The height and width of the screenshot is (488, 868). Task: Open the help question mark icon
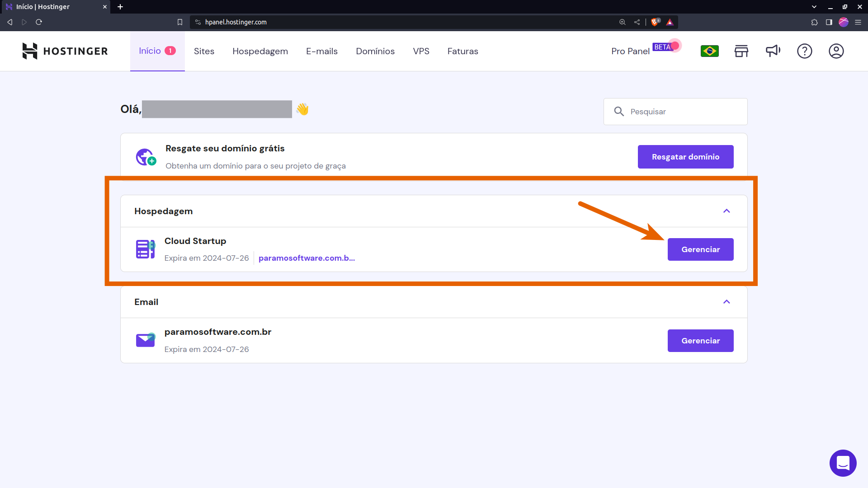coord(804,51)
